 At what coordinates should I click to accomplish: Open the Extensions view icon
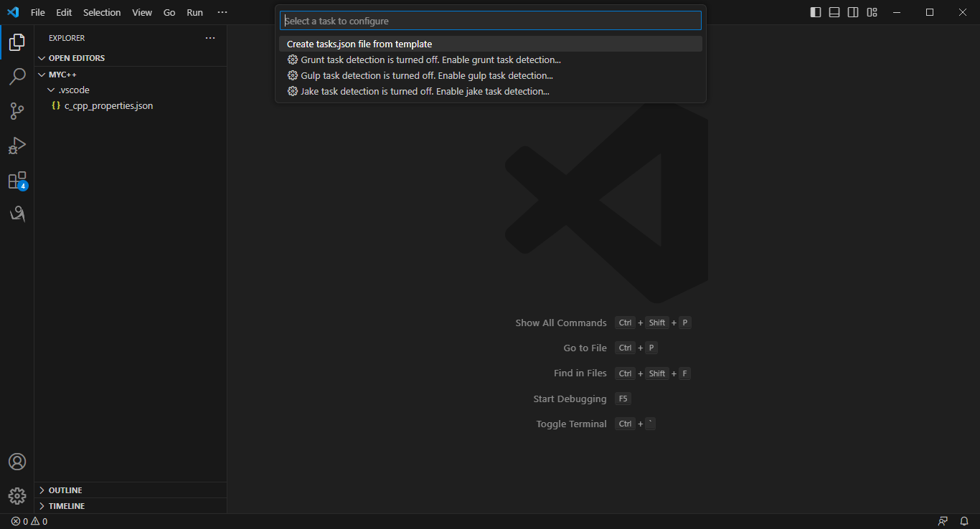(17, 180)
